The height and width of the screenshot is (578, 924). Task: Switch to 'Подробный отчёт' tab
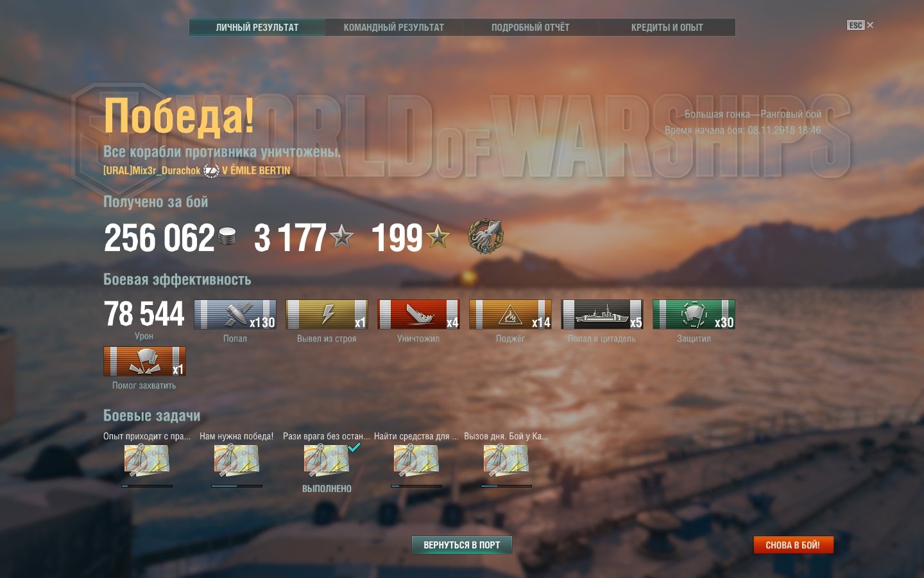click(530, 27)
